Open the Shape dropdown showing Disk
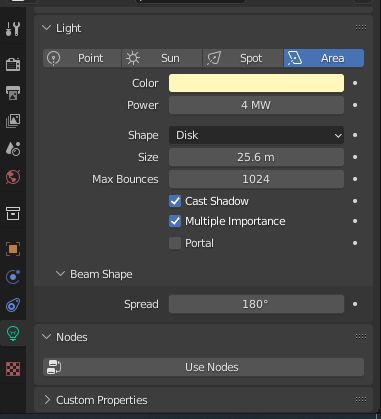 click(256, 135)
